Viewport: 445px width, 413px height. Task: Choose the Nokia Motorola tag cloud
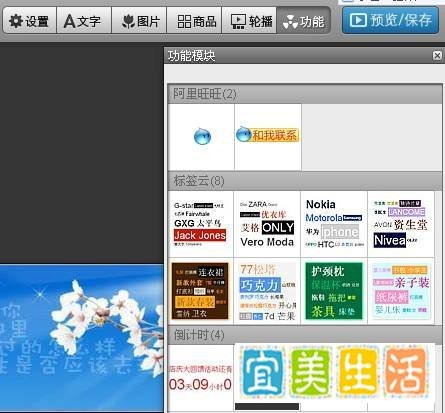pyautogui.click(x=334, y=224)
